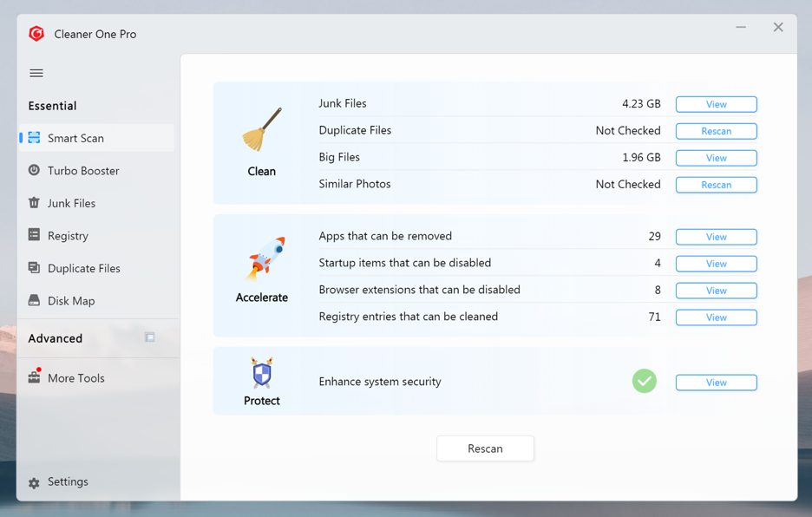
Task: Click the rocket Accelerate icon
Action: [x=262, y=260]
